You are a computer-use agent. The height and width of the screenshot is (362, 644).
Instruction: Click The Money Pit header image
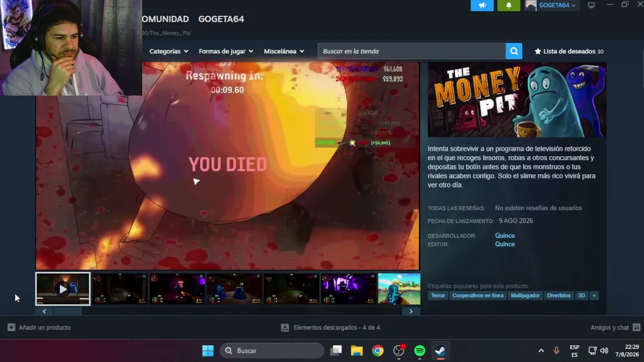[x=517, y=100]
